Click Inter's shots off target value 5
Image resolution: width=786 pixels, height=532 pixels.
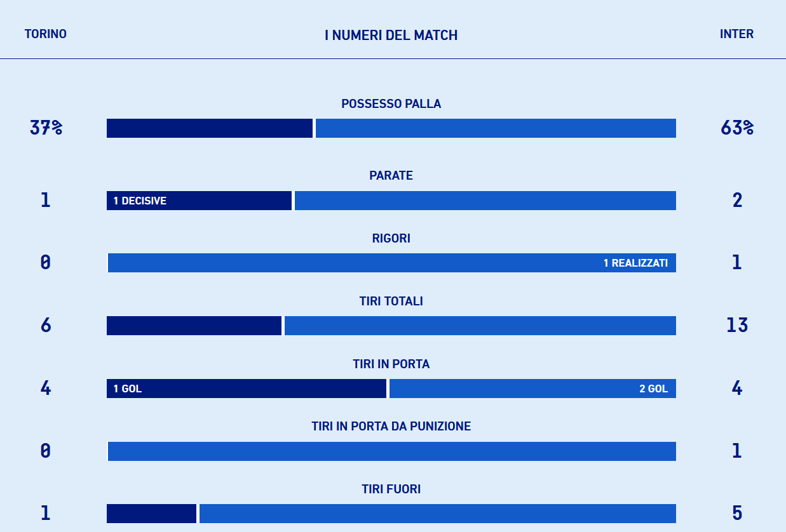[736, 514]
